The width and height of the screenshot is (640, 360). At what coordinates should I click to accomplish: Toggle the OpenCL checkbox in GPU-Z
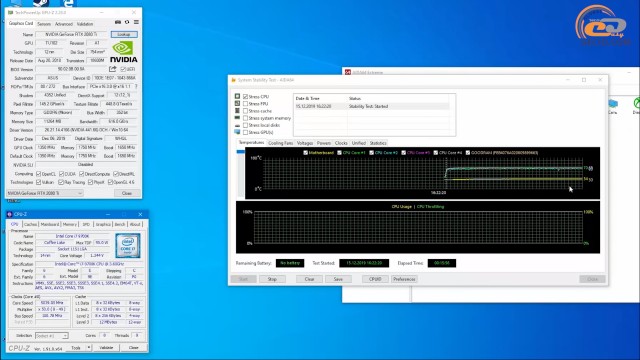pos(38,174)
